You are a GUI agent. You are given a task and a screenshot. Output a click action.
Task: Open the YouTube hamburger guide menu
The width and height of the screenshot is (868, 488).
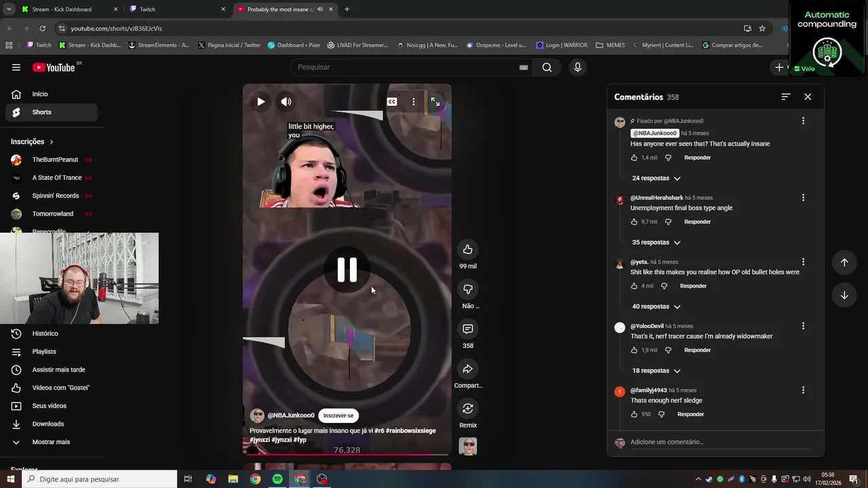16,67
